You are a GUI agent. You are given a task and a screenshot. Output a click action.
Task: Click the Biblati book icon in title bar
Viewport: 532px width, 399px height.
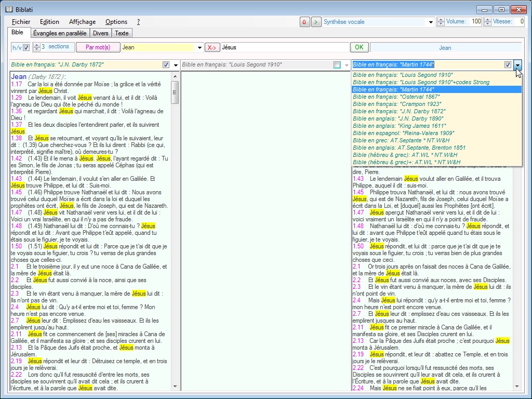[x=8, y=9]
